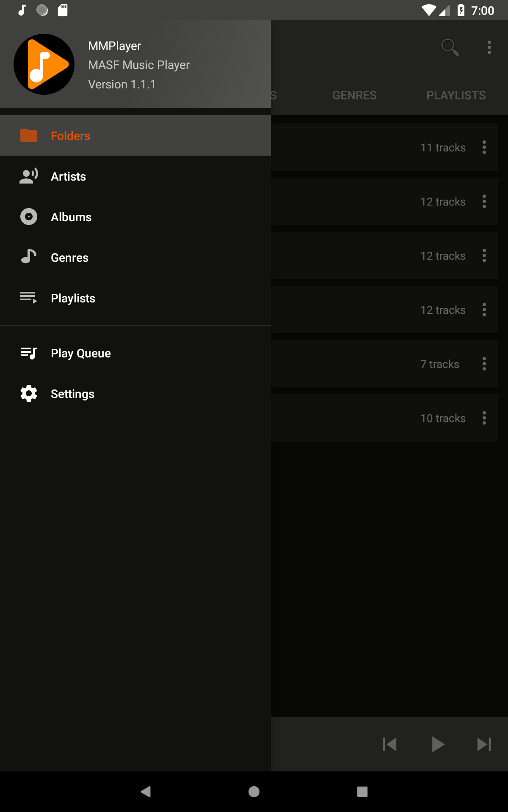The height and width of the screenshot is (812, 508).
Task: Select Folders in the navigation drawer
Action: pyautogui.click(x=70, y=136)
